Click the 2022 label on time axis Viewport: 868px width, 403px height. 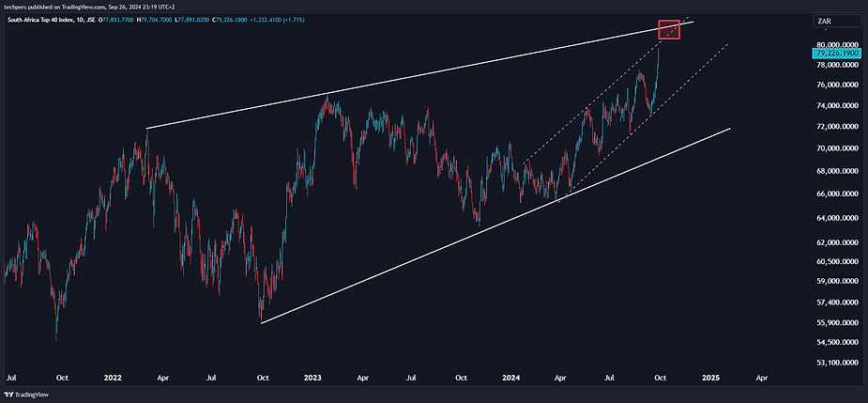tap(113, 378)
